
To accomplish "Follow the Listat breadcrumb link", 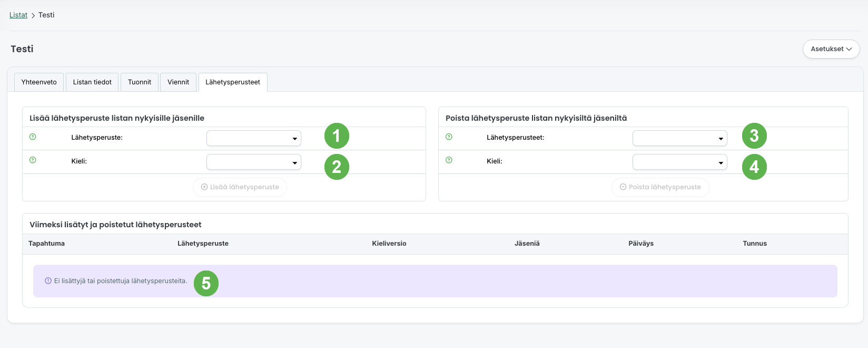I will 18,15.
